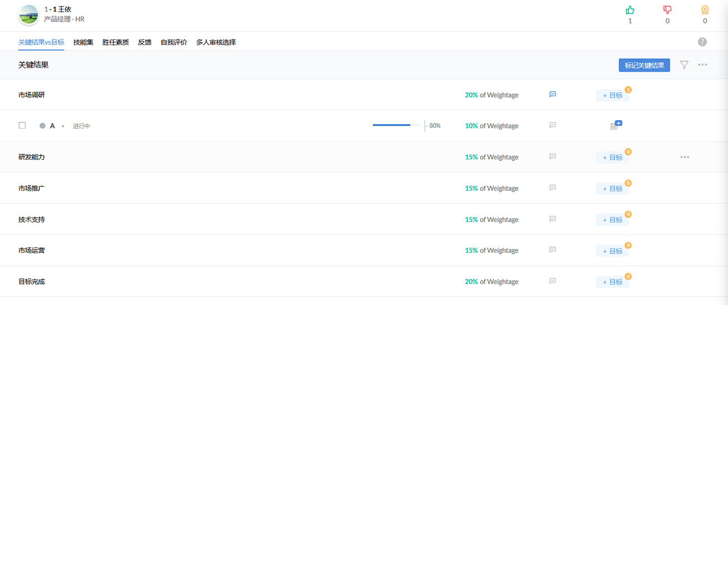The image size is (728, 565).
Task: Click the user profile avatar of 王依
Action: [x=28, y=14]
